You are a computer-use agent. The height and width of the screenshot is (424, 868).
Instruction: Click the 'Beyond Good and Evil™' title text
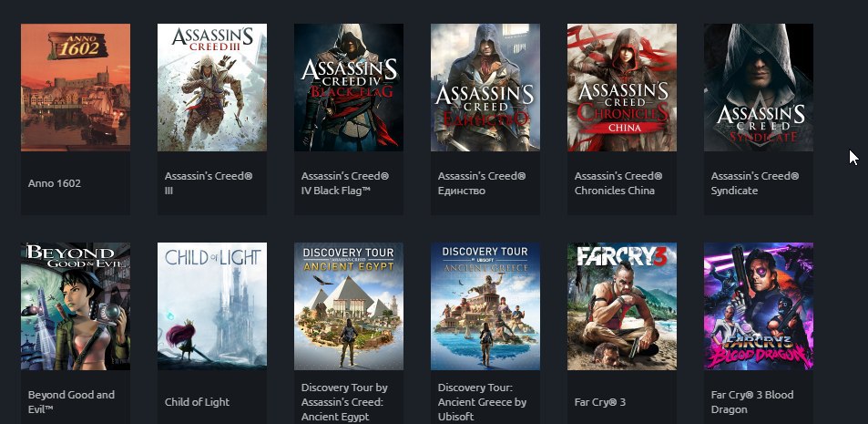pos(71,402)
